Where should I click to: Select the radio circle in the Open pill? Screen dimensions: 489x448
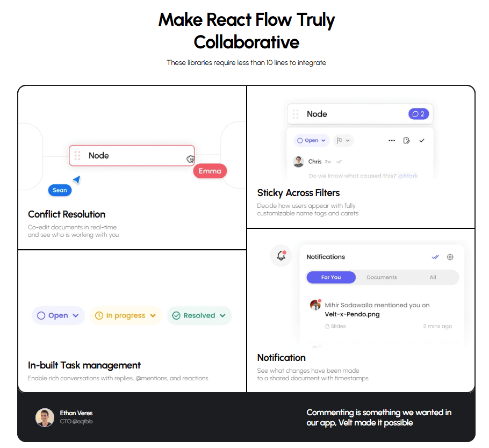[x=299, y=140]
